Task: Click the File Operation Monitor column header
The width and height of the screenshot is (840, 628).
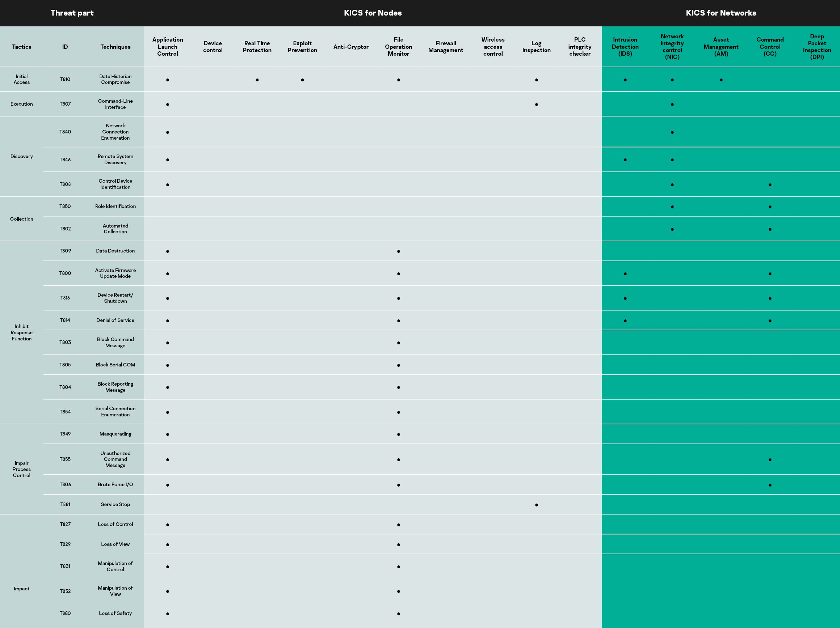Action: click(398, 47)
